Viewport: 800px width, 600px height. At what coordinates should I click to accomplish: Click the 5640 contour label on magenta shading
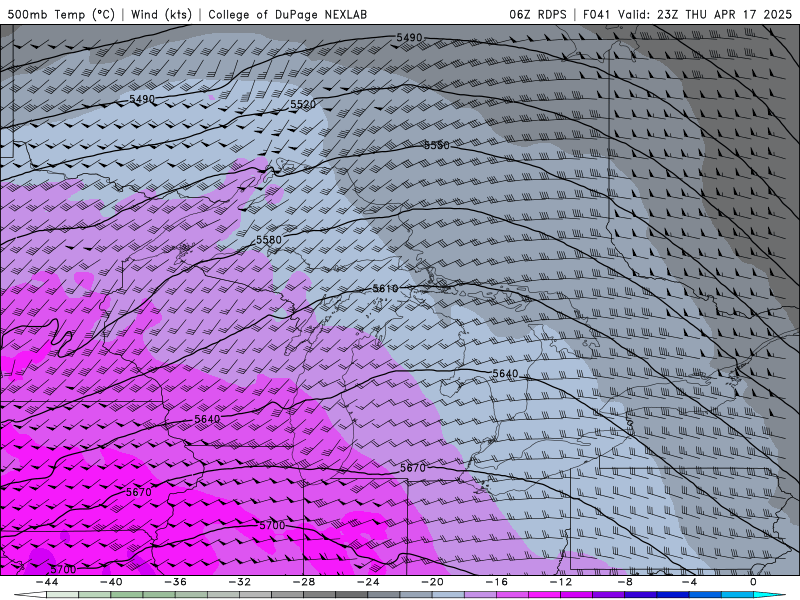click(x=207, y=419)
